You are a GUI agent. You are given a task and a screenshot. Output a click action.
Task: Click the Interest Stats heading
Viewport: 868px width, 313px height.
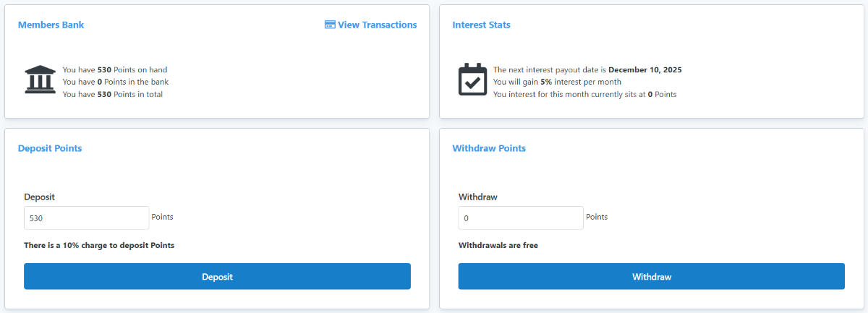(481, 25)
